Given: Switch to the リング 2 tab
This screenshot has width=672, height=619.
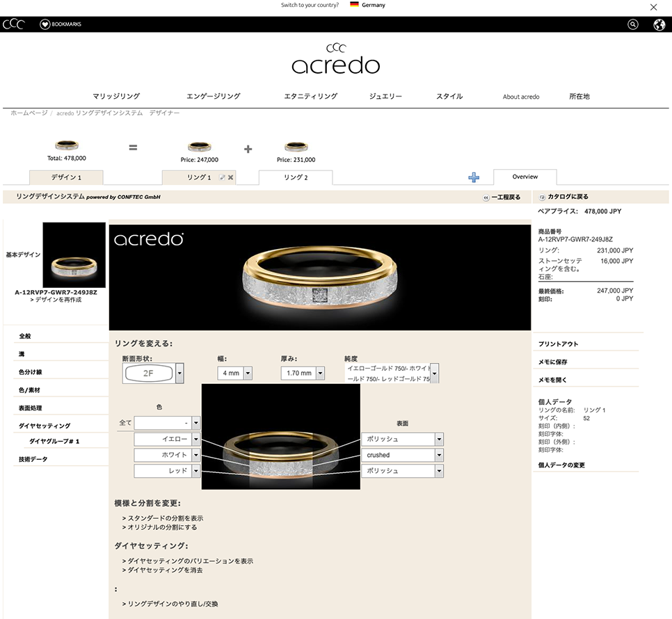Looking at the screenshot, I should pos(295,177).
